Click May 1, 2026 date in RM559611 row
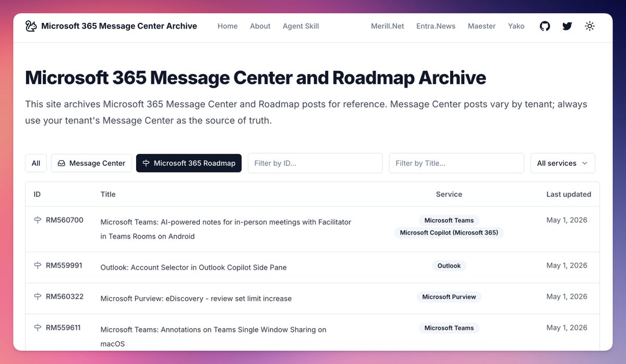Screen dimensions: 626x364 pos(567,328)
